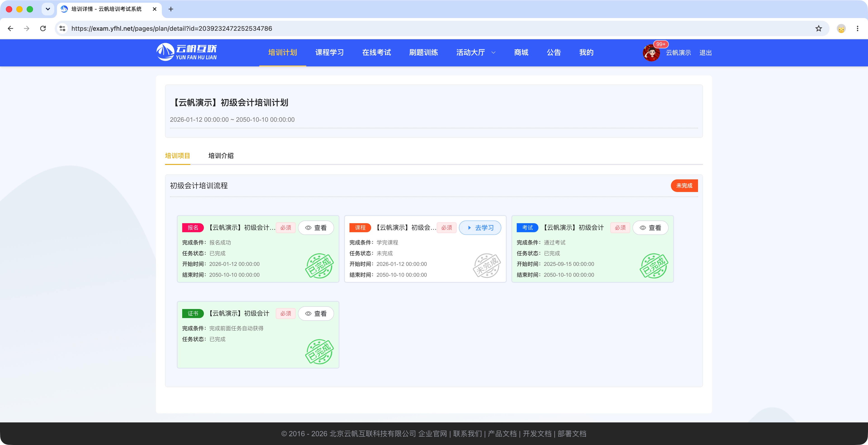Click the 课程 card title text

pos(405,228)
